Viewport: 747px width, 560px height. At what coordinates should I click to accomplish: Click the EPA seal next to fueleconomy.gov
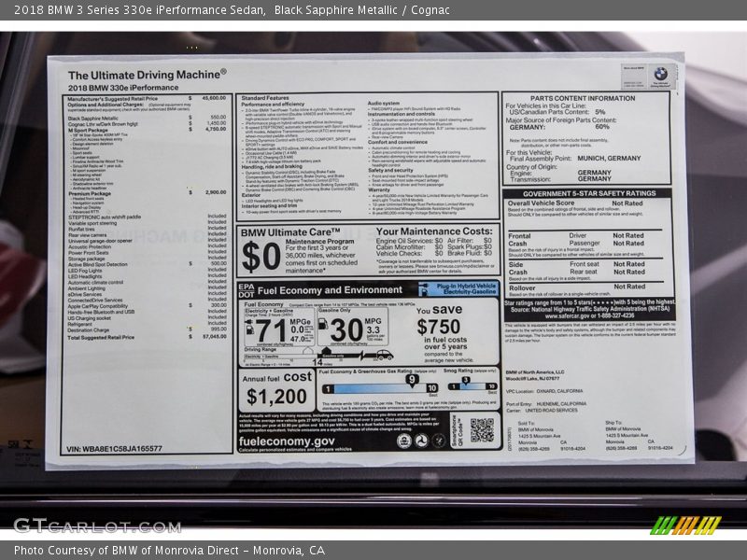pyautogui.click(x=404, y=441)
